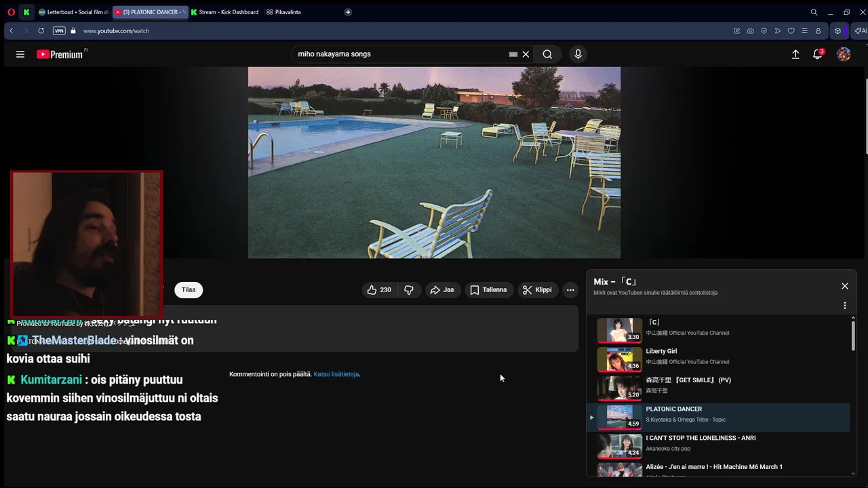The image size is (868, 488).
Task: Start voice search with microphone
Action: click(x=578, y=54)
